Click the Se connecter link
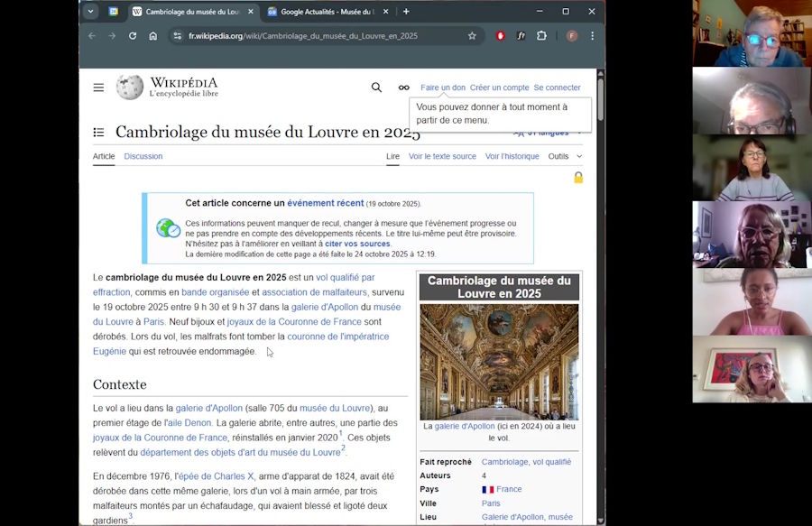 tap(557, 88)
